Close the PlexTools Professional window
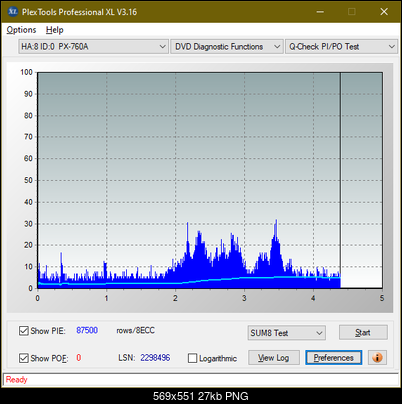Screen dimensions: 402x404 (x=384, y=12)
